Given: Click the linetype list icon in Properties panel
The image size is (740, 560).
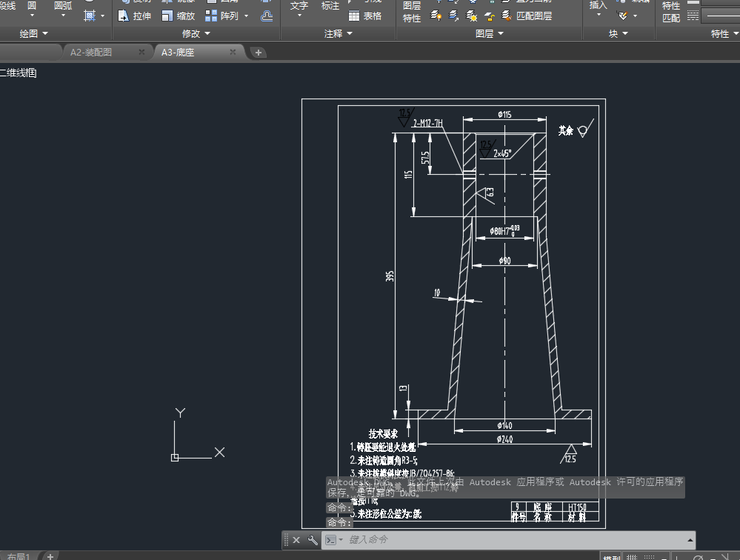Looking at the screenshot, I should click(x=693, y=16).
